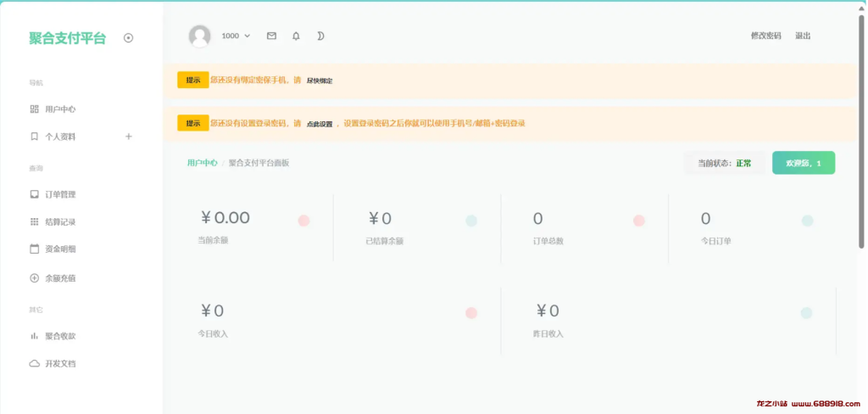Click the 开发文档 cloud icon
This screenshot has height=414, width=868.
click(34, 364)
